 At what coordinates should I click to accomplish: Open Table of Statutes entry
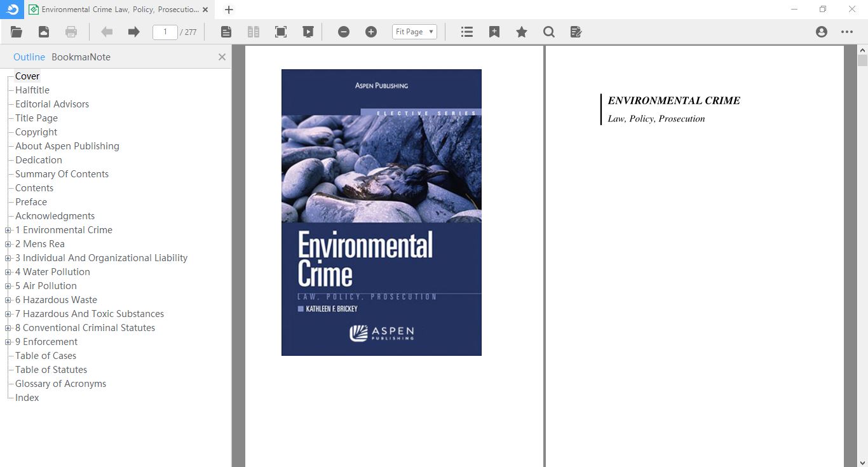pyautogui.click(x=51, y=370)
